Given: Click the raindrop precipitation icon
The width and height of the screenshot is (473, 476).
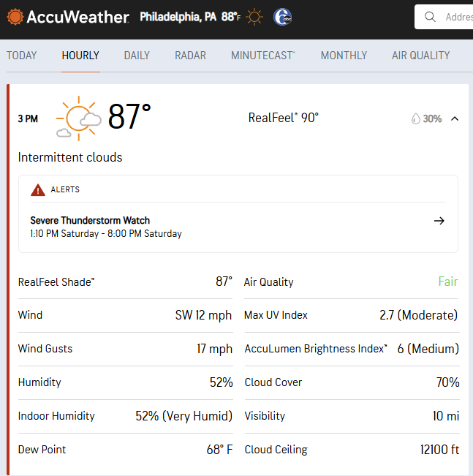Looking at the screenshot, I should (416, 118).
